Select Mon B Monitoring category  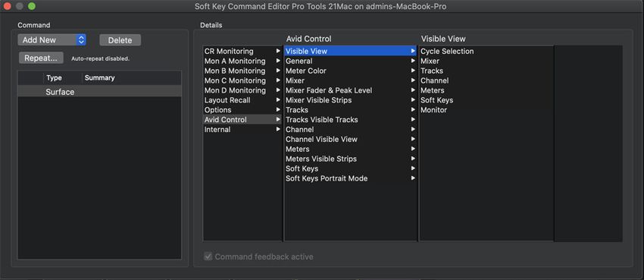tap(242, 71)
